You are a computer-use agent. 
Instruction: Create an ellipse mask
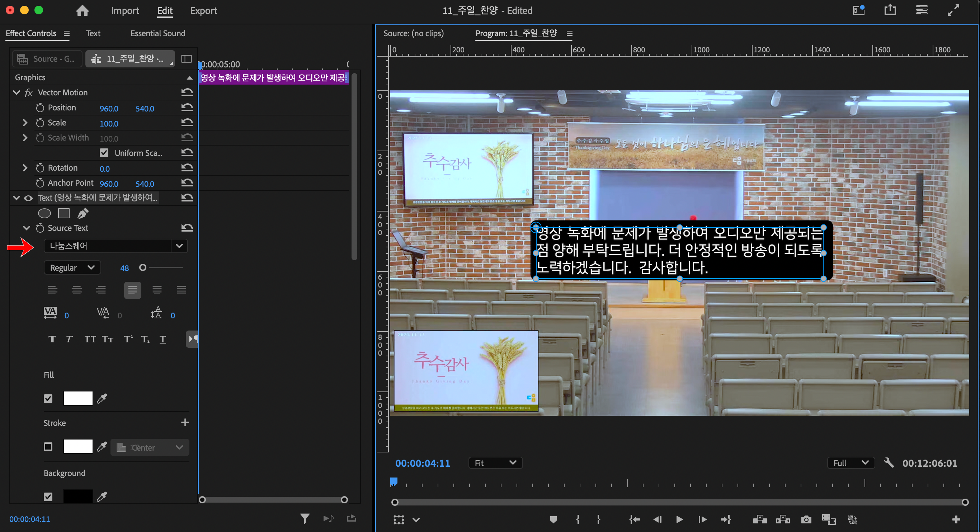44,213
